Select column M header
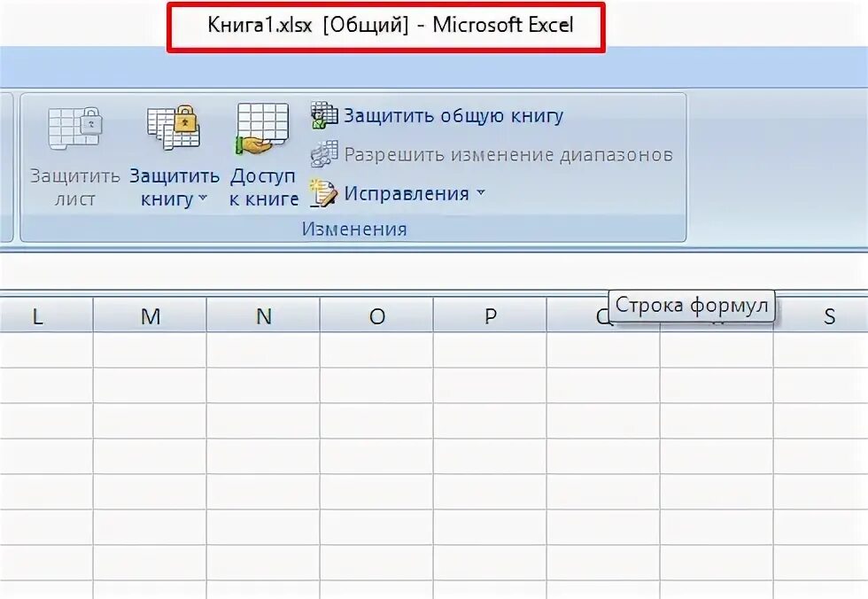The image size is (868, 599). [150, 315]
